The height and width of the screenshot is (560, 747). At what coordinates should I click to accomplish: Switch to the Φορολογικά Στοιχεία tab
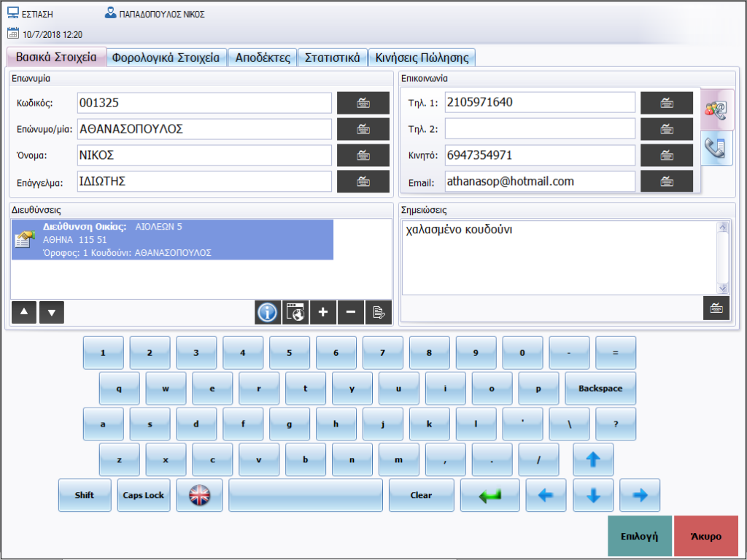click(166, 58)
